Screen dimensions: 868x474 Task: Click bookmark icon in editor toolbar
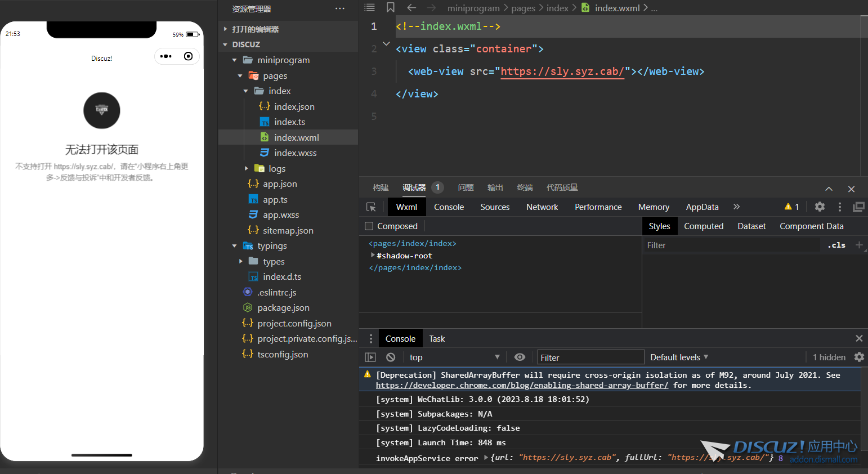click(391, 8)
